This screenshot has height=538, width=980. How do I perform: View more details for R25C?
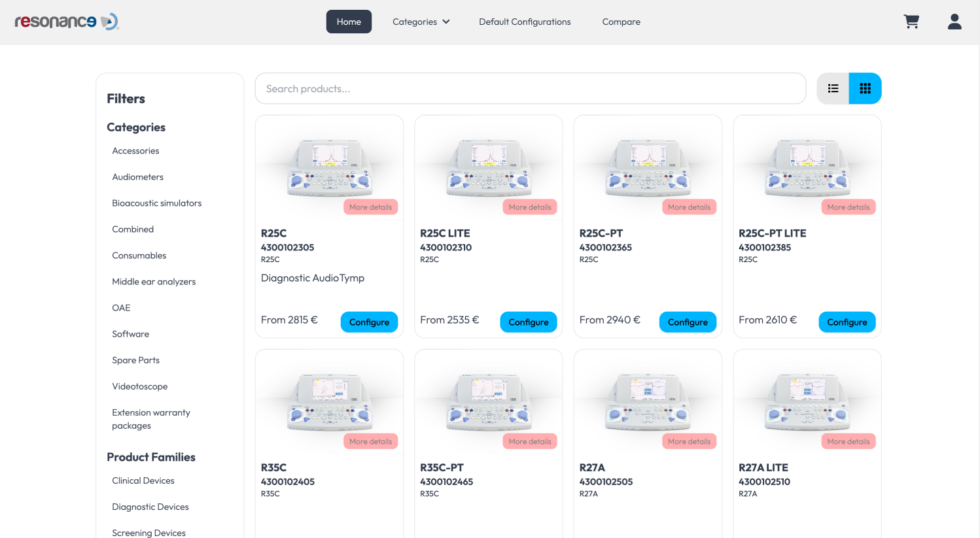370,207
